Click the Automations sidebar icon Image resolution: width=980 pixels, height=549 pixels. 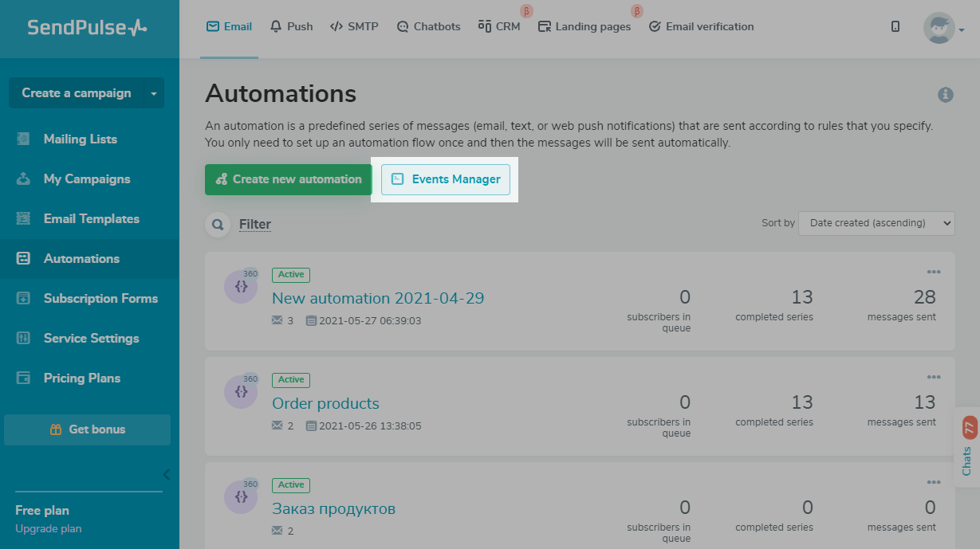click(23, 258)
